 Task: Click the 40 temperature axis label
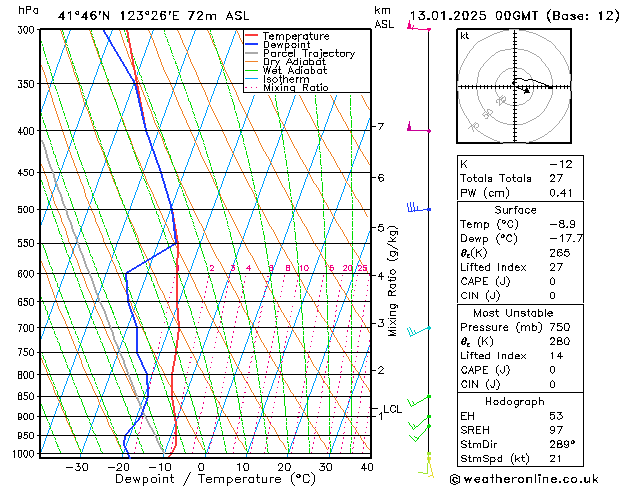(x=367, y=467)
